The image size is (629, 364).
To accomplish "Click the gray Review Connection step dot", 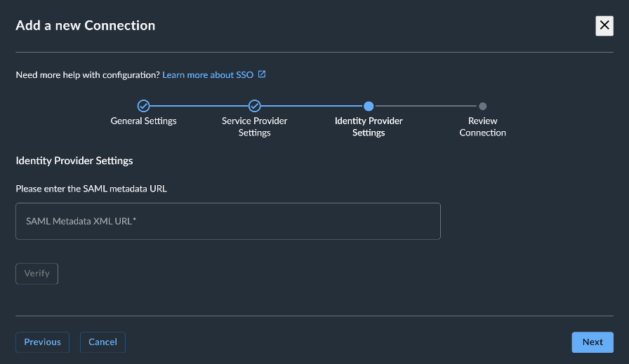I will [482, 106].
